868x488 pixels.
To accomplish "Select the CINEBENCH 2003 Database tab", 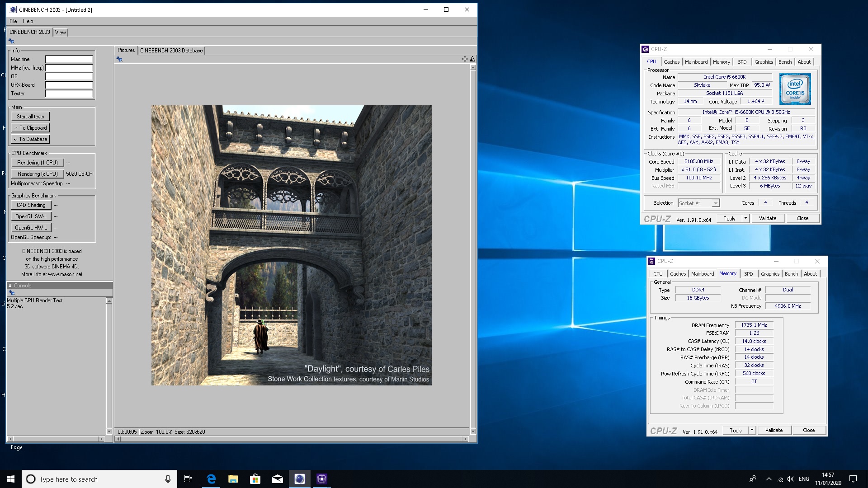I will click(x=171, y=51).
